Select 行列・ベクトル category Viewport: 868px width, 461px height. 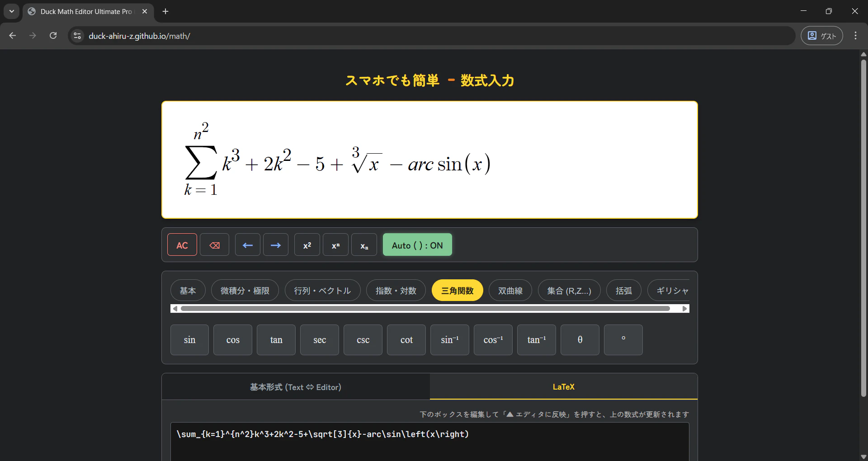tap(323, 291)
